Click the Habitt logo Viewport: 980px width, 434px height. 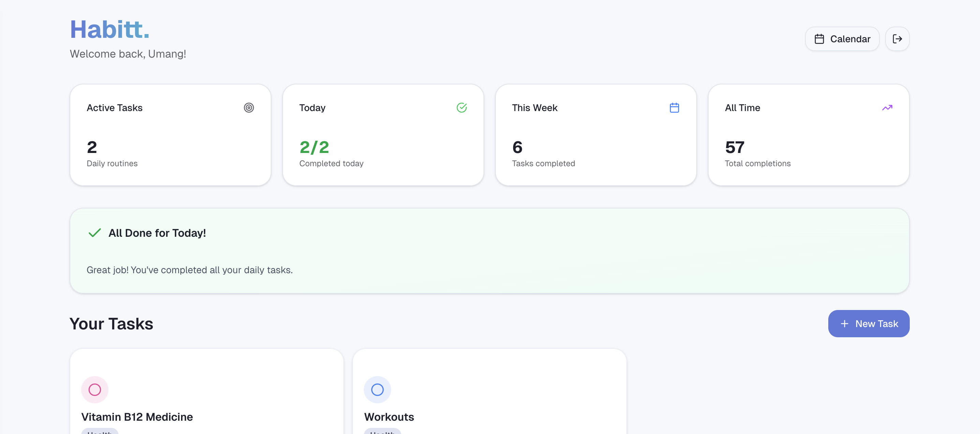(x=109, y=29)
